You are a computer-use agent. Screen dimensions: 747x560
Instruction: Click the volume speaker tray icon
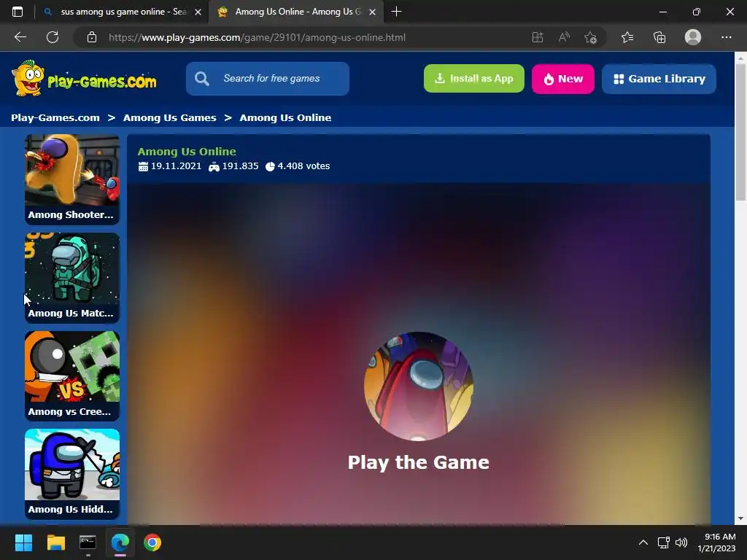point(681,542)
